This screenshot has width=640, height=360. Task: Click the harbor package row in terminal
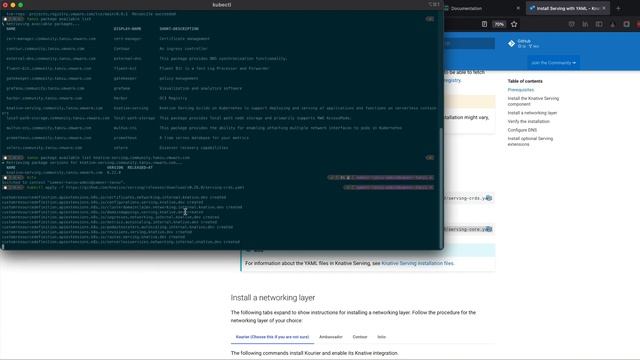pos(97,98)
